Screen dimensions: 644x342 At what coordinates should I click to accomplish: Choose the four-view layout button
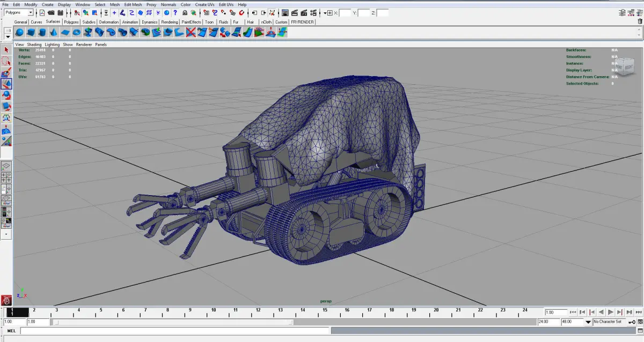click(6, 178)
